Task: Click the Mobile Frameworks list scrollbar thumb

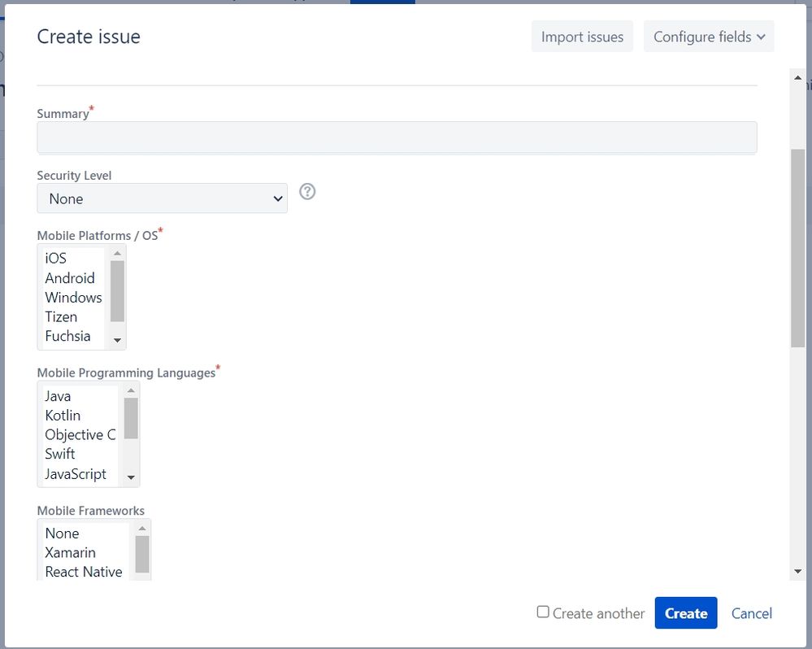Action: (x=142, y=554)
